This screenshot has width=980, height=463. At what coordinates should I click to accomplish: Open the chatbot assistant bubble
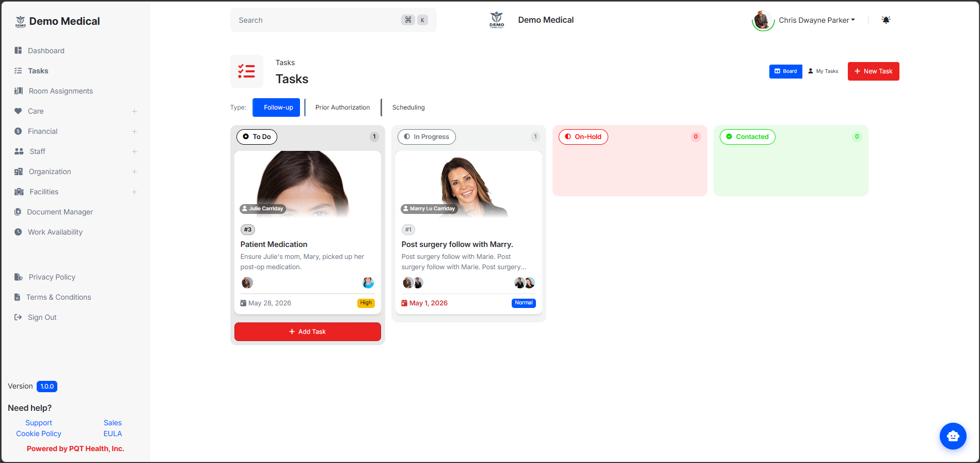point(953,436)
